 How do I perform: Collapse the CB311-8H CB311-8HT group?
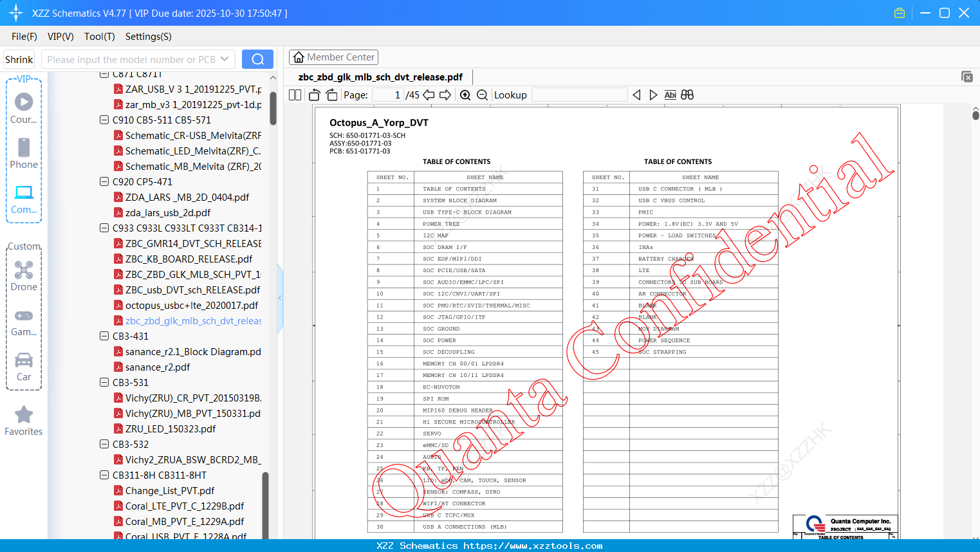(104, 475)
